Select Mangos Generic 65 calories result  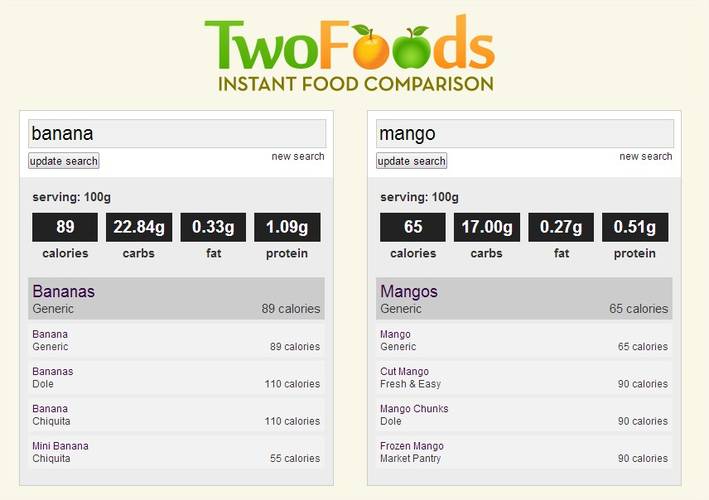point(524,299)
